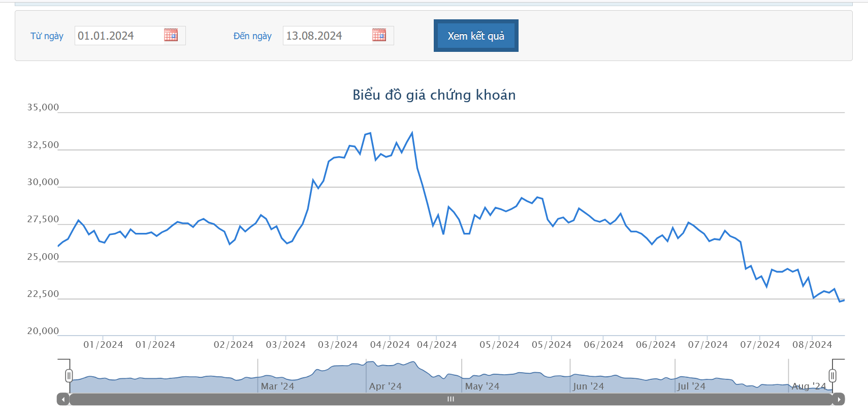Click the Jul '24 label in navigator
The width and height of the screenshot is (868, 420).
691,386
